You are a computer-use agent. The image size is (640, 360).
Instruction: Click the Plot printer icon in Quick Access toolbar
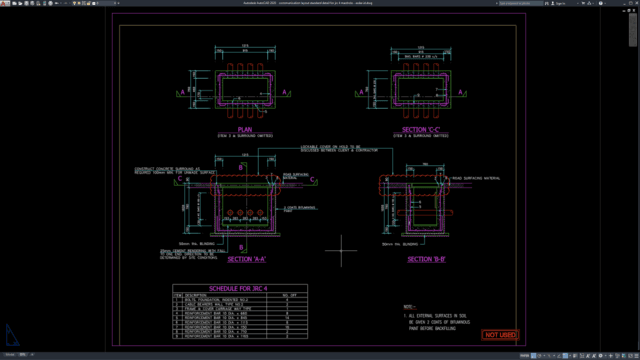tap(51, 3)
